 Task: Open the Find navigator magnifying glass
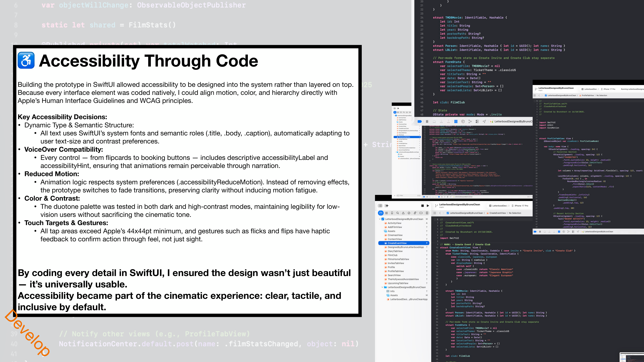(x=398, y=213)
